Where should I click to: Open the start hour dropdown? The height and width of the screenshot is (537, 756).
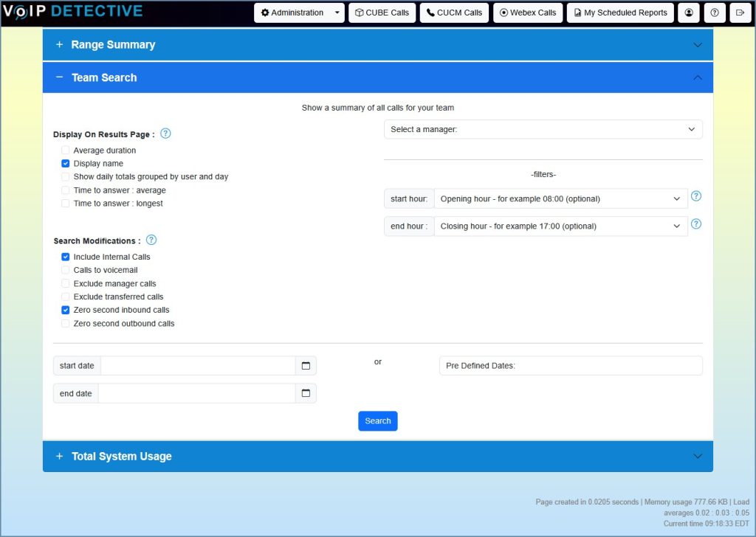click(561, 198)
